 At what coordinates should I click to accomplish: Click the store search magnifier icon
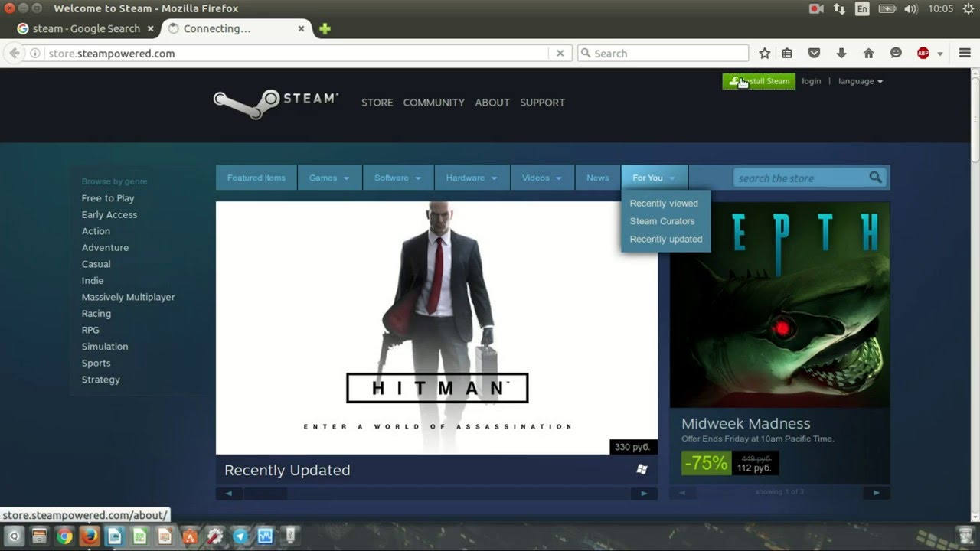pos(876,178)
